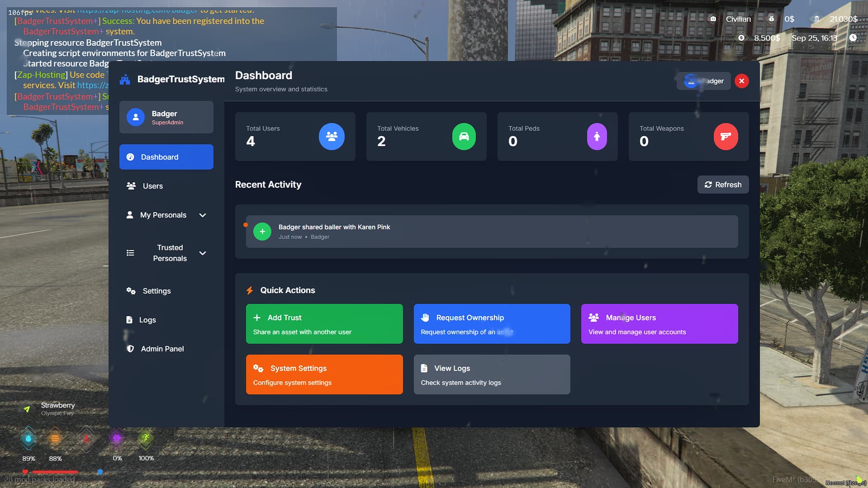Click the Civilian job icon in HUD
868x488 pixels.
point(713,19)
